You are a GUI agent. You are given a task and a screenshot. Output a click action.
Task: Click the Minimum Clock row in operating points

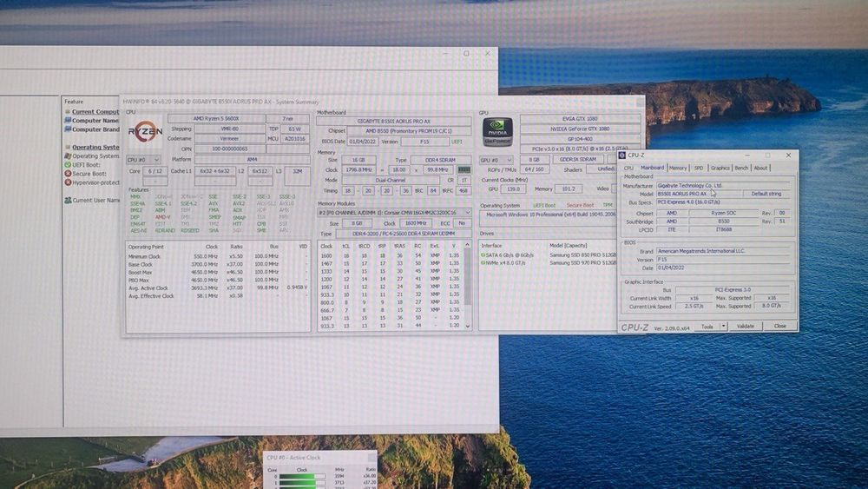coord(218,256)
